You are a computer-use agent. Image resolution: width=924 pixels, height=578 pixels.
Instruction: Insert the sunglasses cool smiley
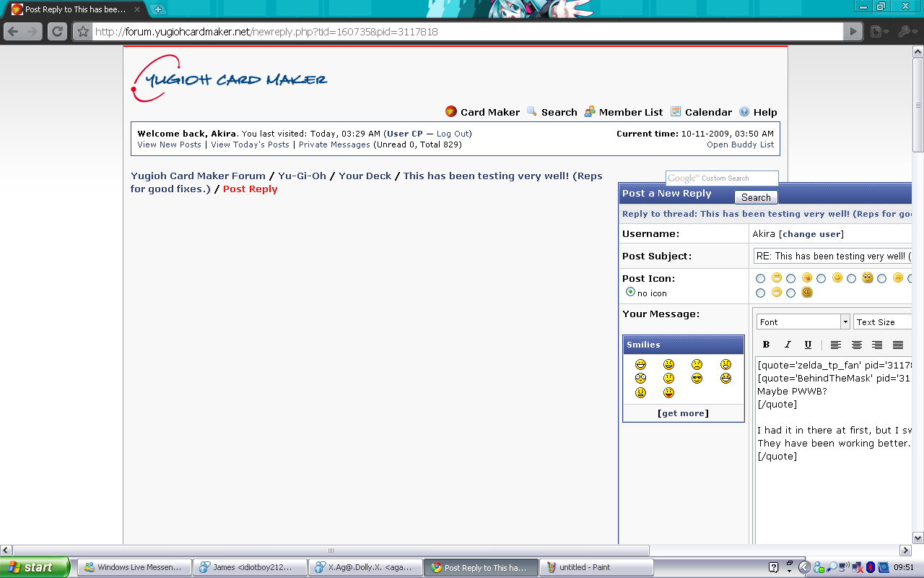(697, 379)
